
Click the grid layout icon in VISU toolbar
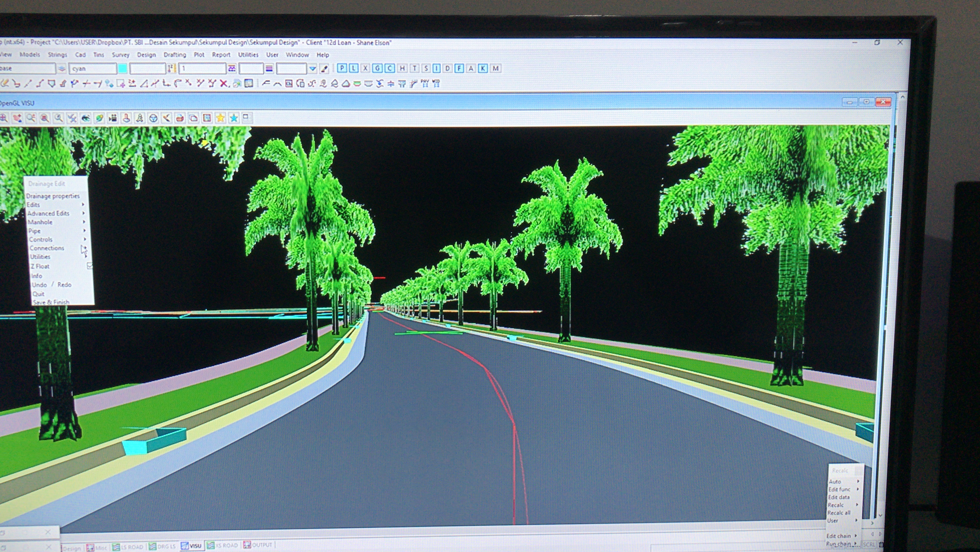[x=207, y=118]
